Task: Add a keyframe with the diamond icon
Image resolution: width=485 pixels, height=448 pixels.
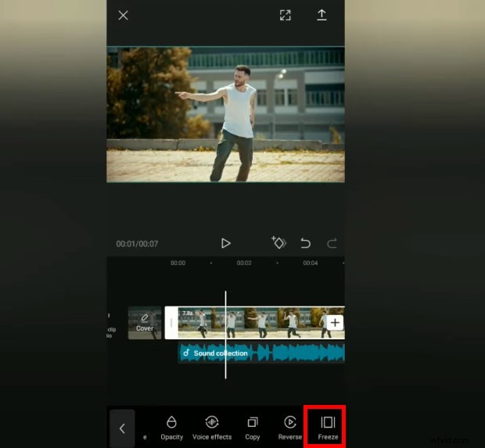Action: (278, 242)
